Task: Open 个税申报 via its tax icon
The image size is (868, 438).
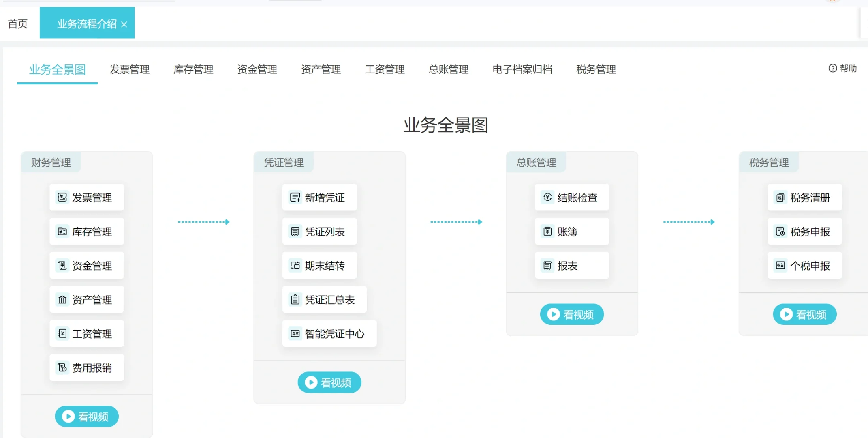Action: [x=780, y=266]
